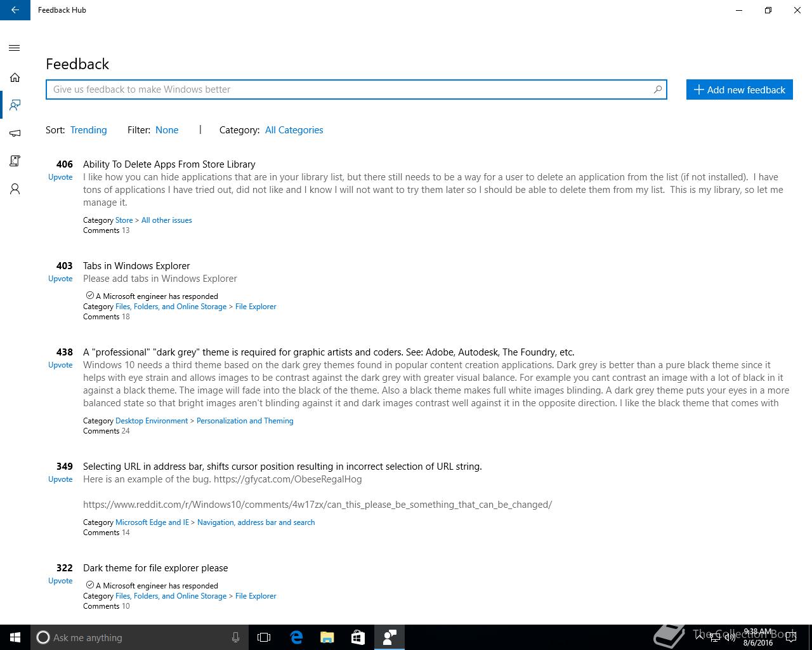812x650 pixels.
Task: Open the Category dropdown All Categories
Action: [x=294, y=130]
